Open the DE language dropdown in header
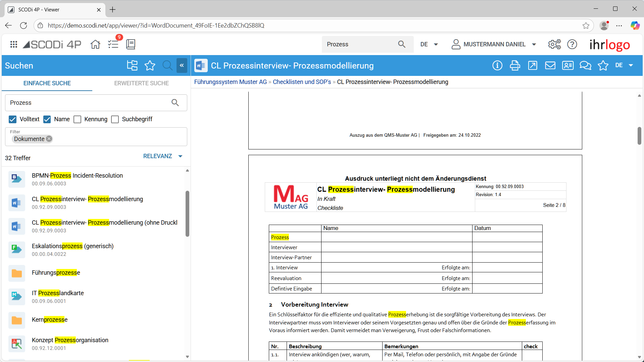Viewport: 644px width, 362px height. pos(429,44)
